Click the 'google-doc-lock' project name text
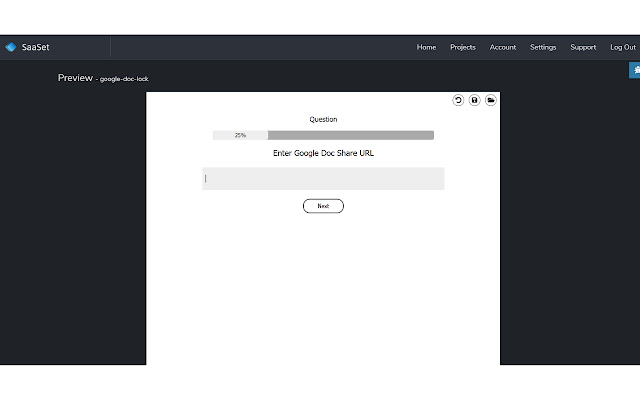The width and height of the screenshot is (640, 400). coord(124,79)
